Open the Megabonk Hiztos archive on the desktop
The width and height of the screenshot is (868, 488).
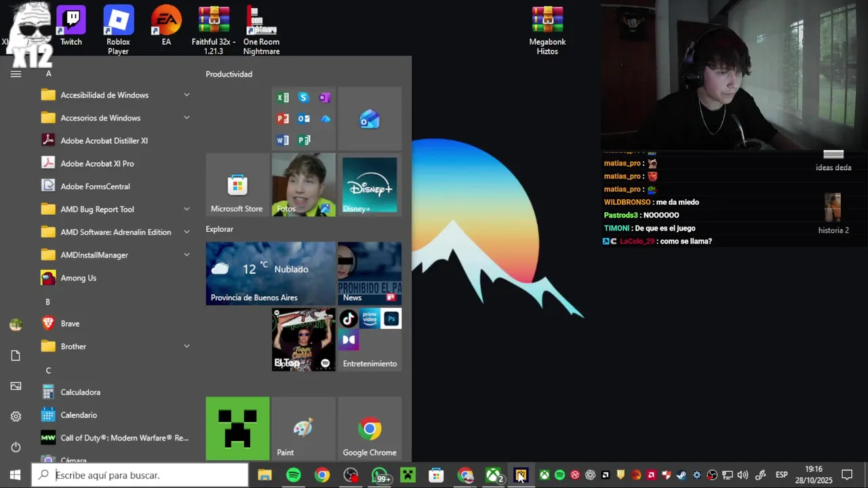pyautogui.click(x=547, y=30)
